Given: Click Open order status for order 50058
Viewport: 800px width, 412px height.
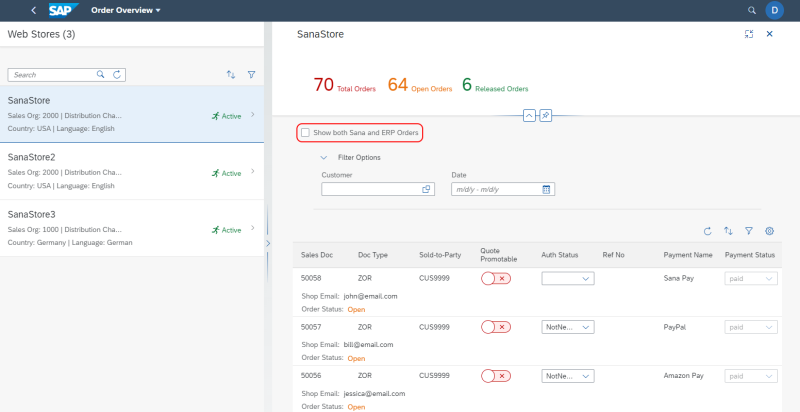Looking at the screenshot, I should click(356, 310).
